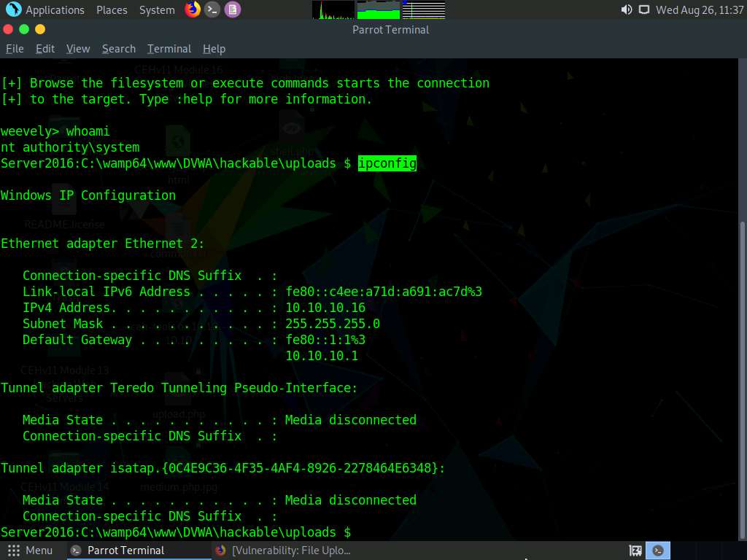This screenshot has height=560, width=747.
Task: Click the terminal icon in the system tray
Action: point(658,551)
